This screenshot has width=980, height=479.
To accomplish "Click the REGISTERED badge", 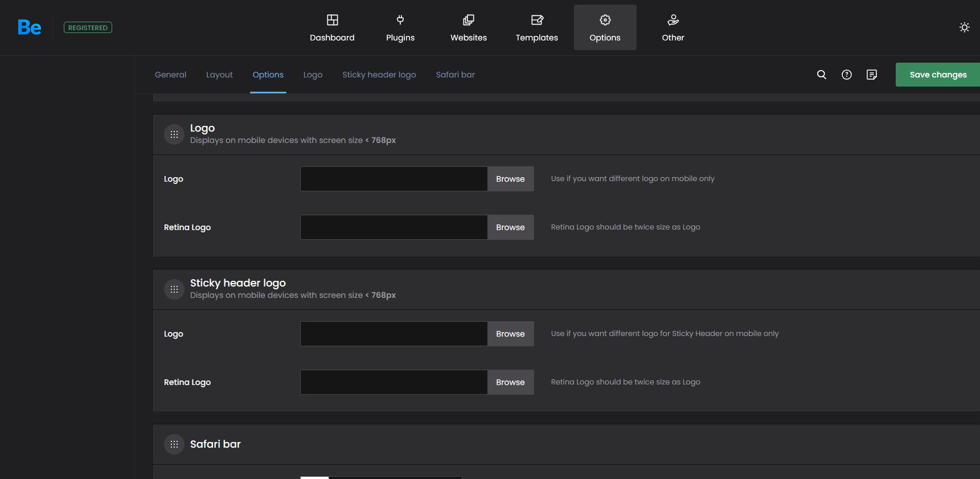I will pyautogui.click(x=88, y=27).
